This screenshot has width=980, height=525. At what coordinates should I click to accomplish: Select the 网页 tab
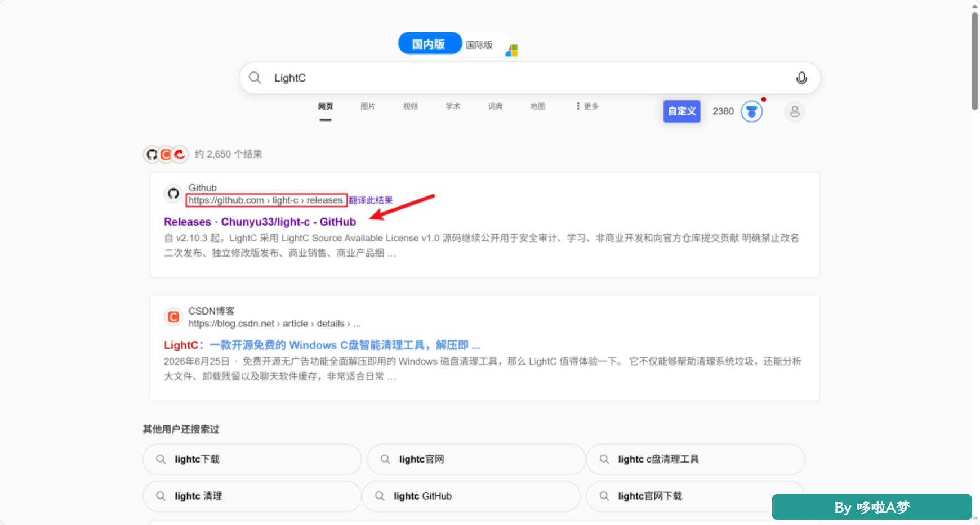pos(326,106)
